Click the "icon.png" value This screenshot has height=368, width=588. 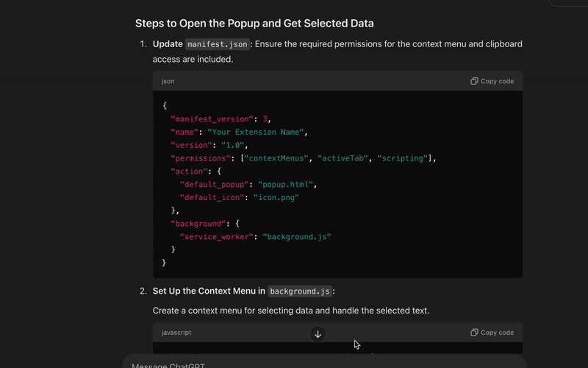276,197
